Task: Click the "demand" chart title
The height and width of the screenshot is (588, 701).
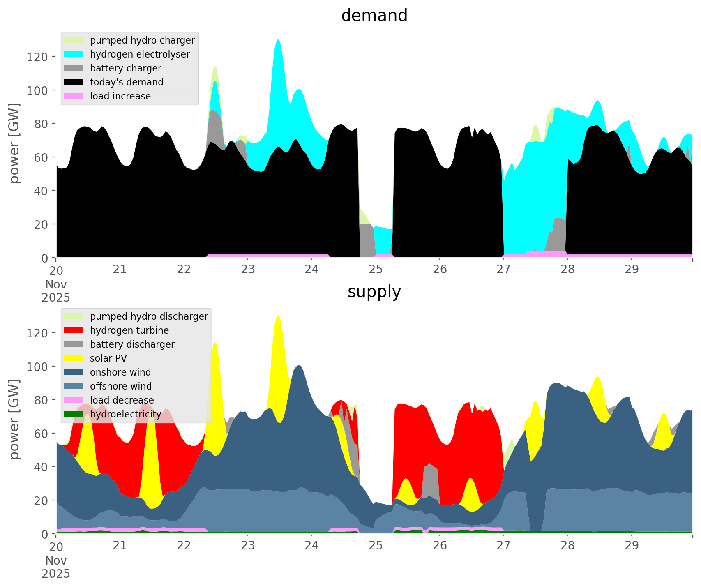Action: coord(374,16)
